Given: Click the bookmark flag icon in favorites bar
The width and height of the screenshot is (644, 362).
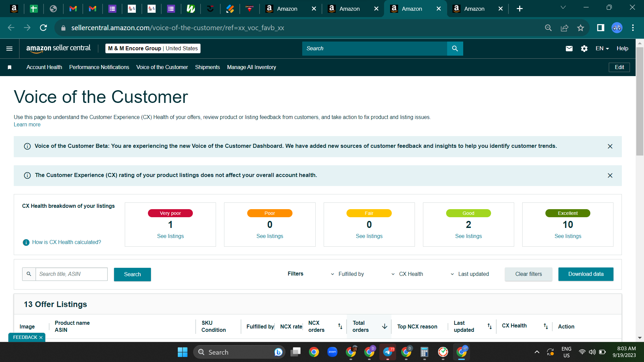Looking at the screenshot, I should pos(10,67).
